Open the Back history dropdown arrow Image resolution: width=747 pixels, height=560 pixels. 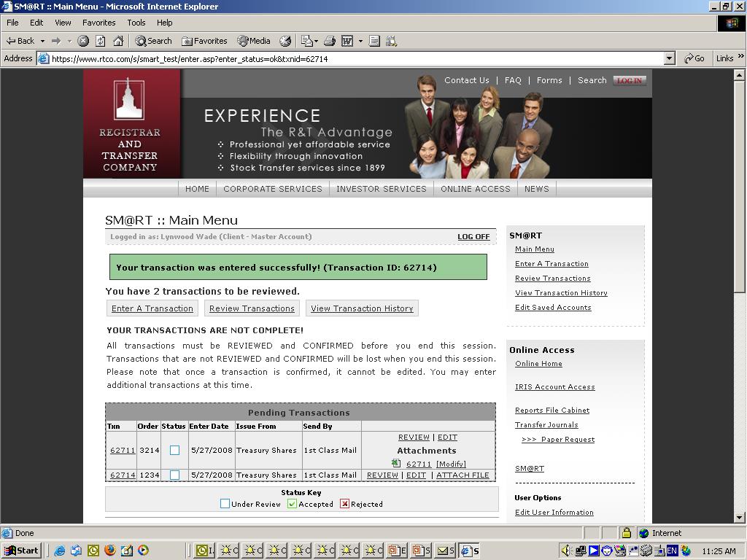pyautogui.click(x=42, y=42)
